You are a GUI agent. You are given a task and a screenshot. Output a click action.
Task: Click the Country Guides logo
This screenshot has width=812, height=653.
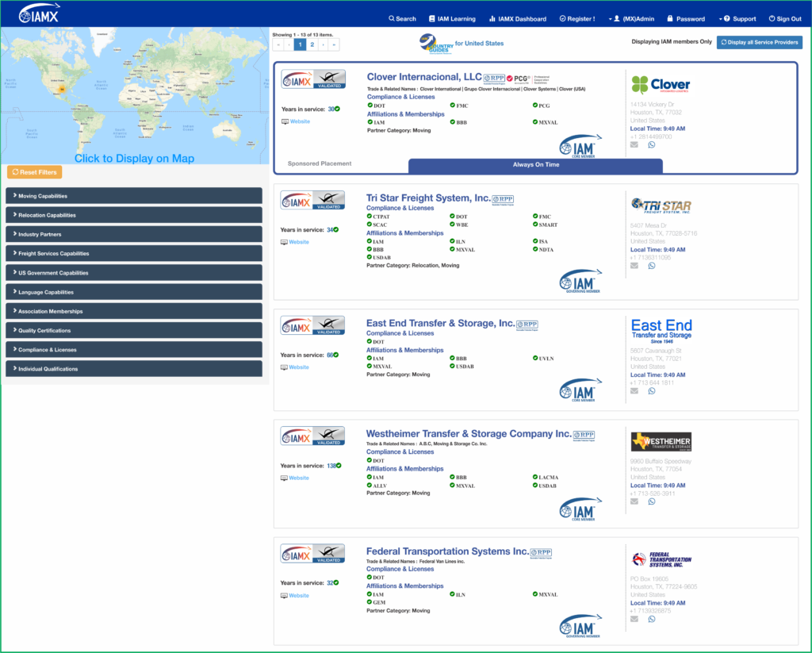click(436, 44)
